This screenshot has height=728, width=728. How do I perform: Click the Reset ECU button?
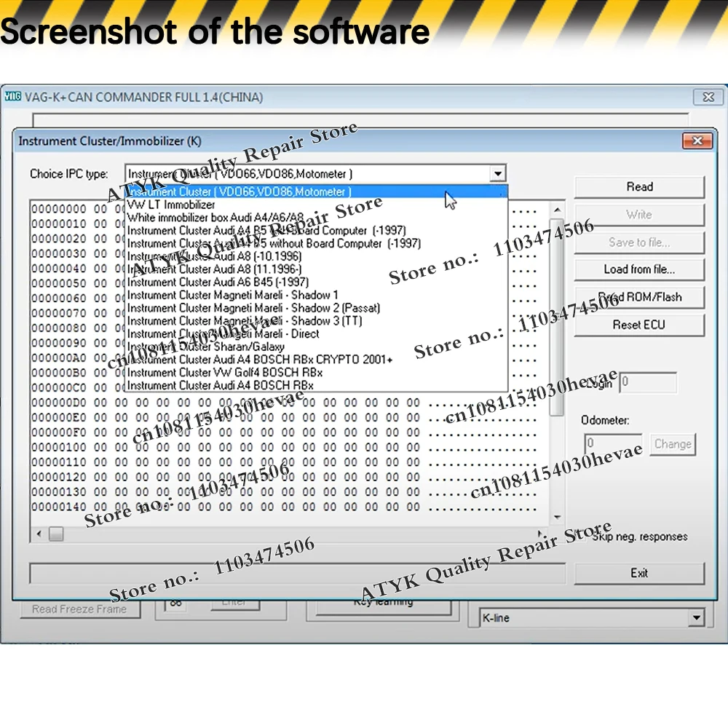pyautogui.click(x=639, y=325)
